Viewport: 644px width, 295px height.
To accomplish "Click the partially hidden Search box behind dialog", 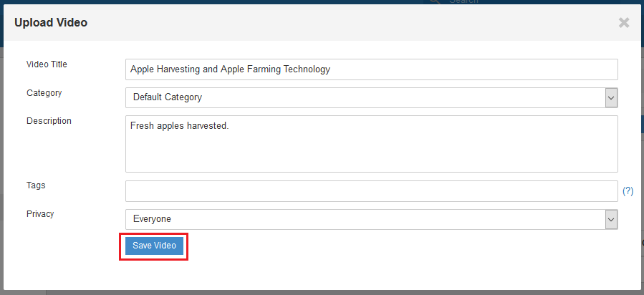I will [x=532, y=2].
